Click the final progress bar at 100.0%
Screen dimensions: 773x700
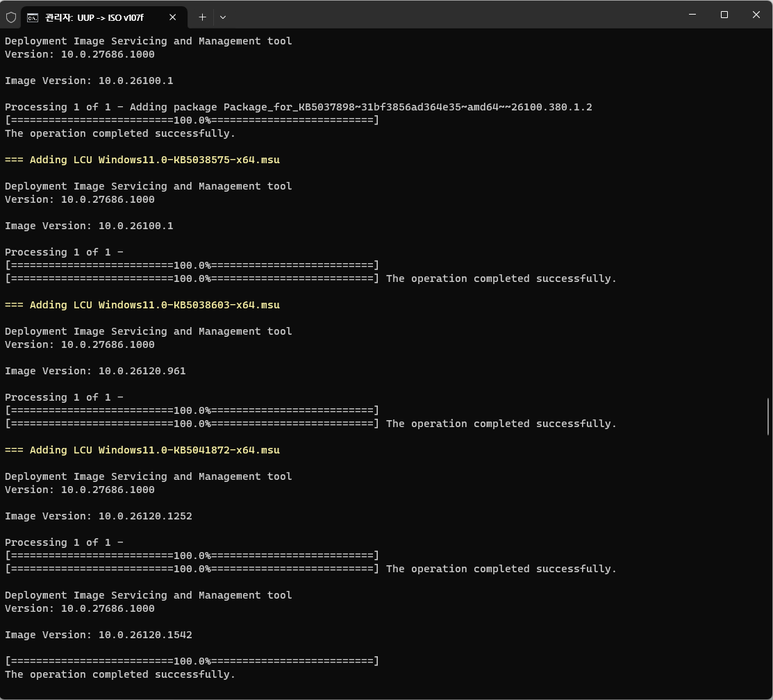pyautogui.click(x=192, y=661)
